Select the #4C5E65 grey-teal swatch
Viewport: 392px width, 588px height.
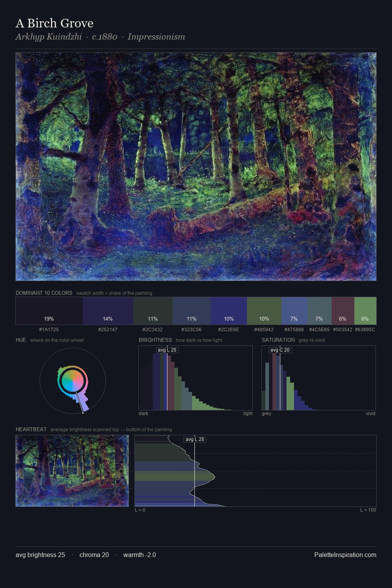(319, 311)
